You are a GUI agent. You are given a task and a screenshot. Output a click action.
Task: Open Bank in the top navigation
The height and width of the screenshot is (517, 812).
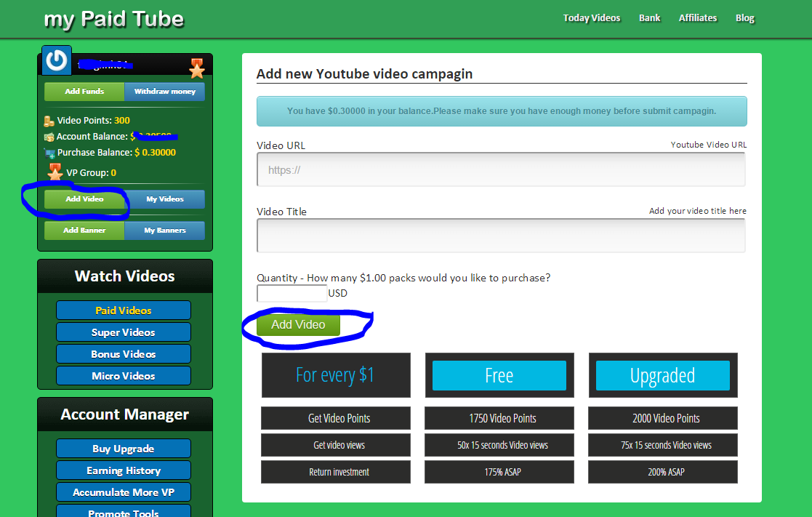649,18
